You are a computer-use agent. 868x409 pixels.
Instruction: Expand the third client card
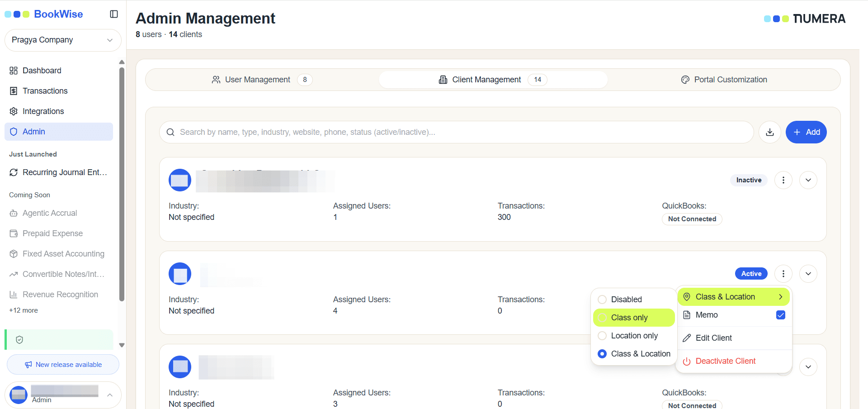pos(808,367)
